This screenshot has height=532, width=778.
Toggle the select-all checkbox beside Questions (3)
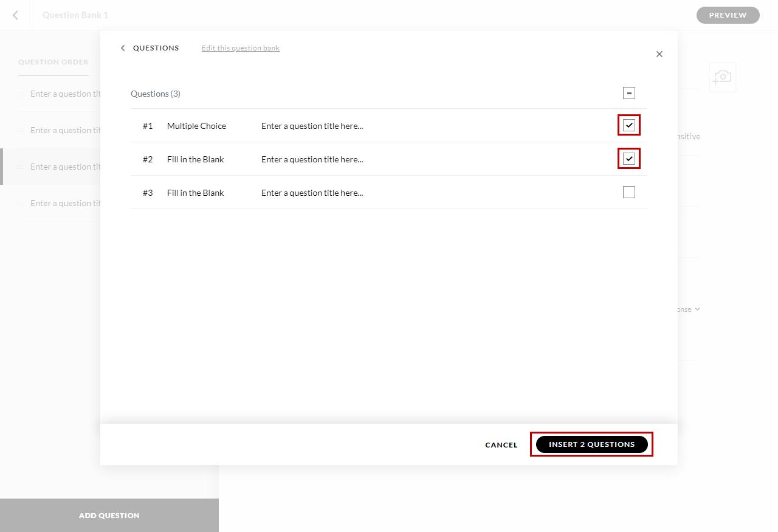tap(629, 93)
